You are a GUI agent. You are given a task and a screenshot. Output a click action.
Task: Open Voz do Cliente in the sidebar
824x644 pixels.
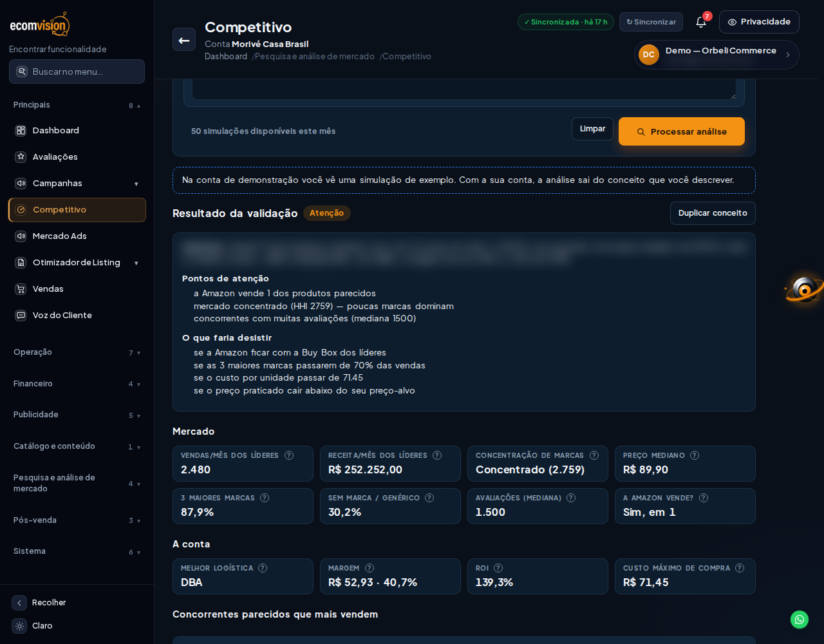click(77, 316)
